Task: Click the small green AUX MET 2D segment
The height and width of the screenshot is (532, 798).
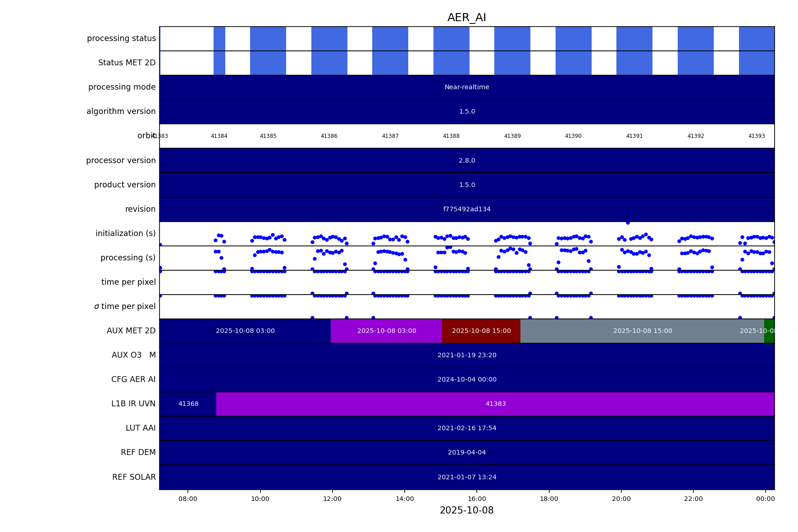Action: click(x=769, y=331)
